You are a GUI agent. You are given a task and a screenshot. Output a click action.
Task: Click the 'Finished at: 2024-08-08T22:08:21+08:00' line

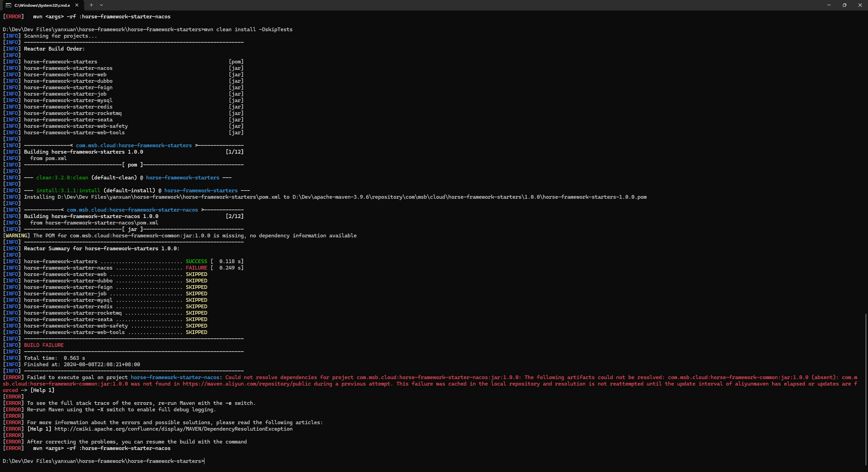point(82,365)
